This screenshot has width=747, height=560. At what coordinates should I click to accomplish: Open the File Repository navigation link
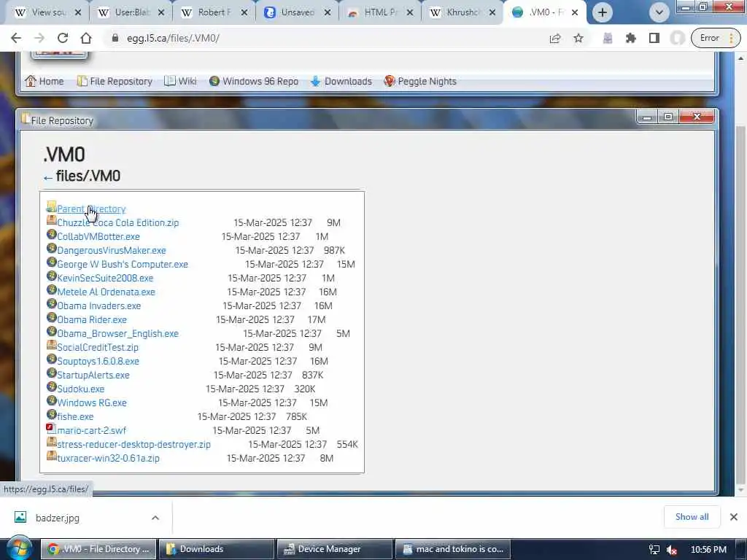click(115, 81)
